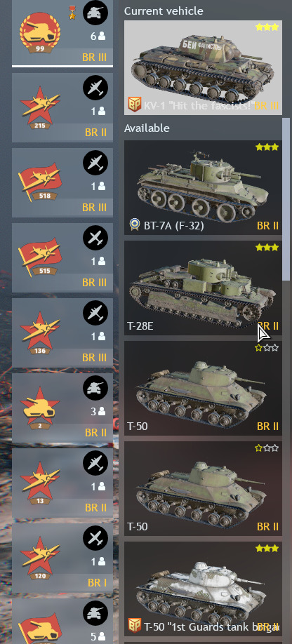Select the flag aircraft squad numbered 518
Image resolution: width=292 pixels, height=644 pixels.
[x=62, y=183]
